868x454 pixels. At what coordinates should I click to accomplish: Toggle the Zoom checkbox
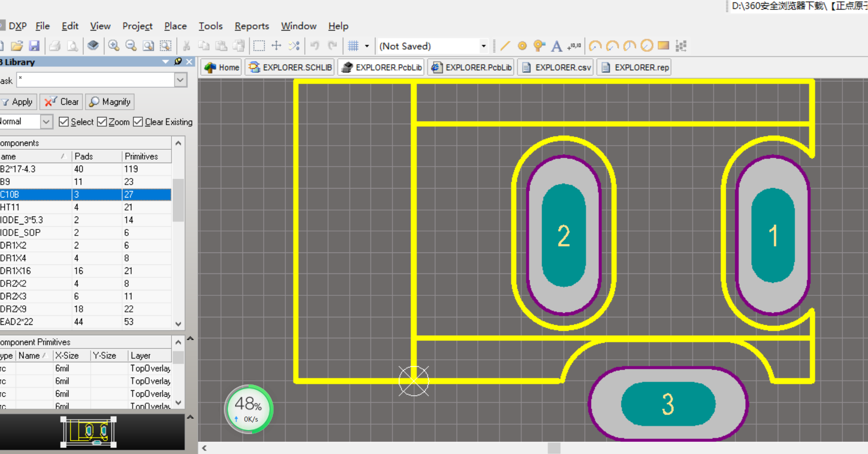102,122
